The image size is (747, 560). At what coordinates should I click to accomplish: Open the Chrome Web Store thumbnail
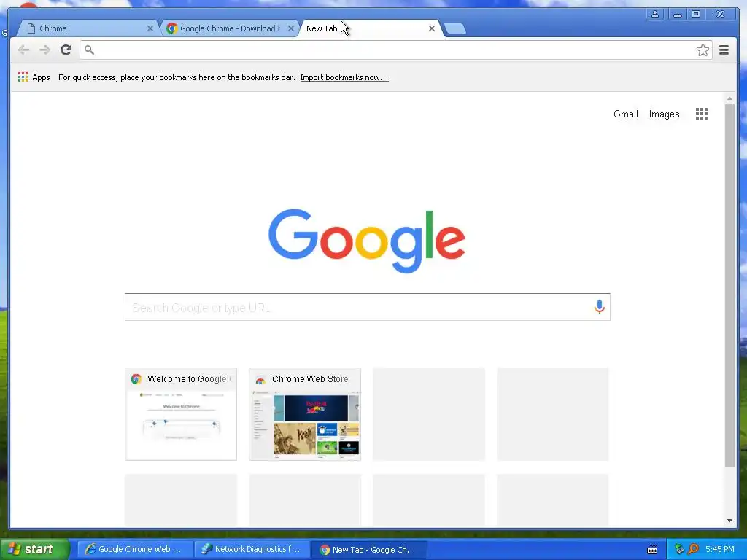coord(305,414)
